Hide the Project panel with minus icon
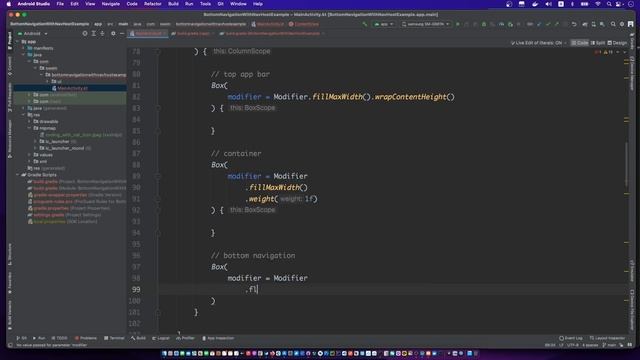 pos(122,33)
